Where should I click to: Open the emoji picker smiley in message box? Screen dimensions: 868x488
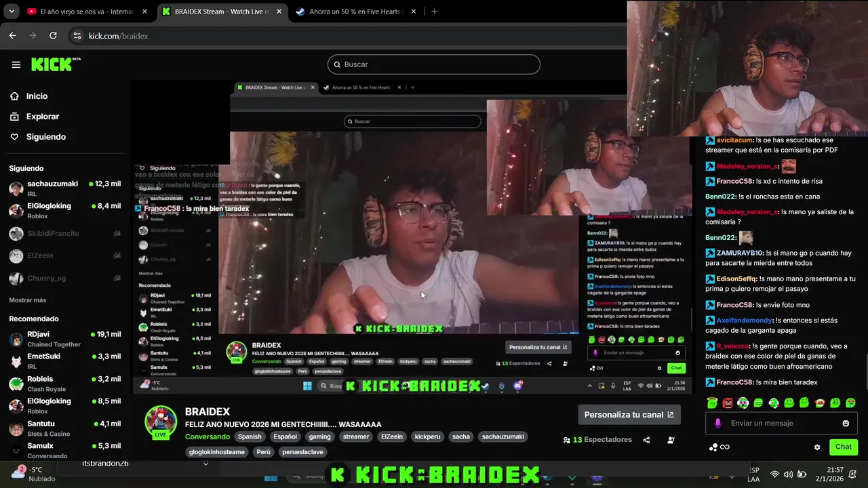[x=846, y=423]
